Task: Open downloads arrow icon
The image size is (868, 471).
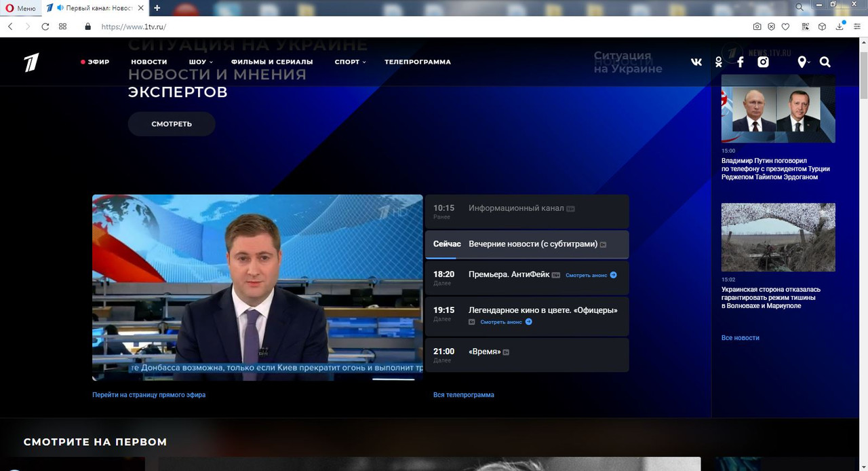Action: click(840, 26)
